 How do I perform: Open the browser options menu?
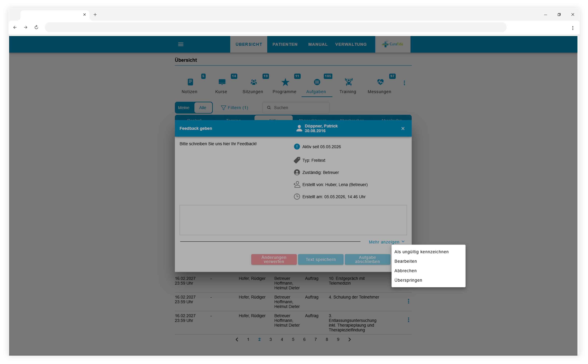tap(573, 28)
